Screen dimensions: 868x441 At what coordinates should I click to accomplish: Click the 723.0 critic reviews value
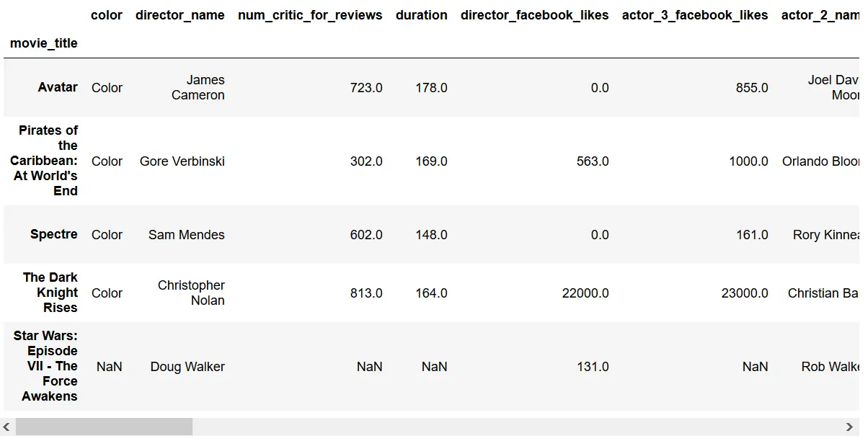tap(366, 88)
